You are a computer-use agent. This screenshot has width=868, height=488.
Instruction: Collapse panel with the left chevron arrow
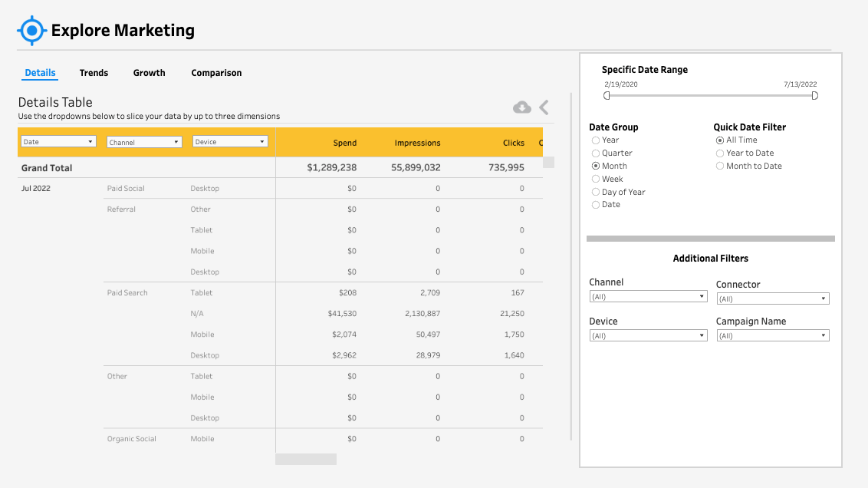544,107
